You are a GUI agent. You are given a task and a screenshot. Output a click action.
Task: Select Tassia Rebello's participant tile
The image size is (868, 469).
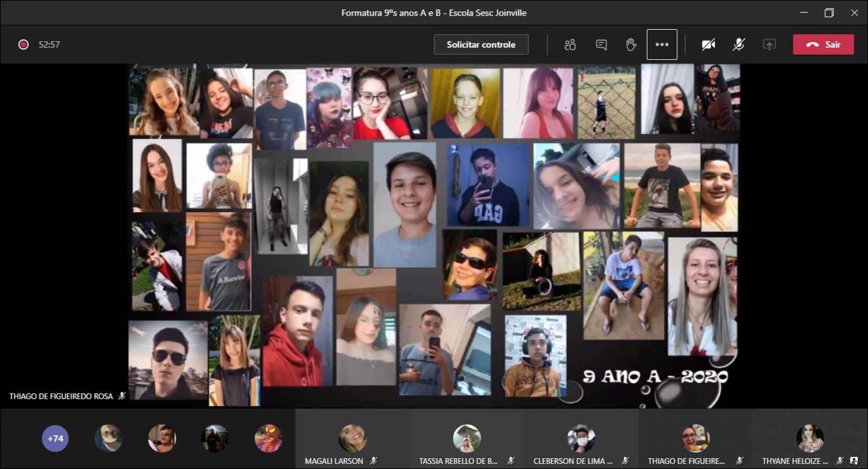[x=467, y=439]
